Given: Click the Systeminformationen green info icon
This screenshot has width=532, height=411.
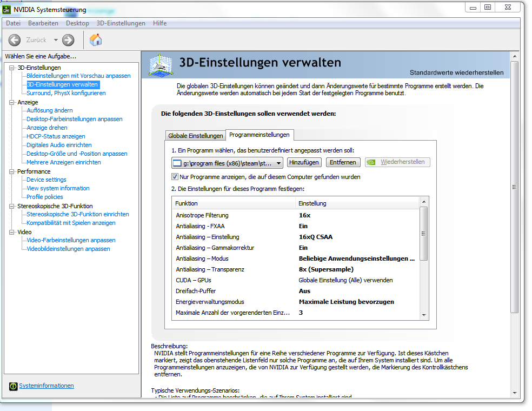Looking at the screenshot, I should tap(13, 386).
